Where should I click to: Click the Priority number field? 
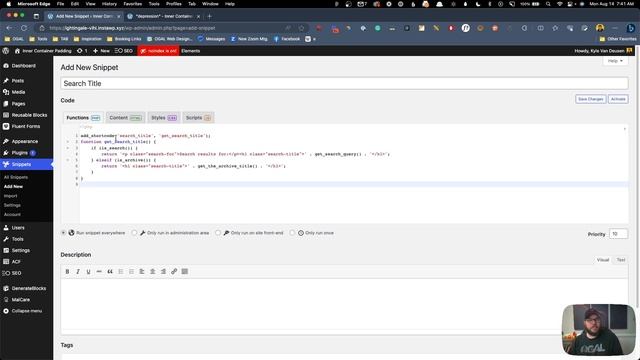(x=618, y=234)
